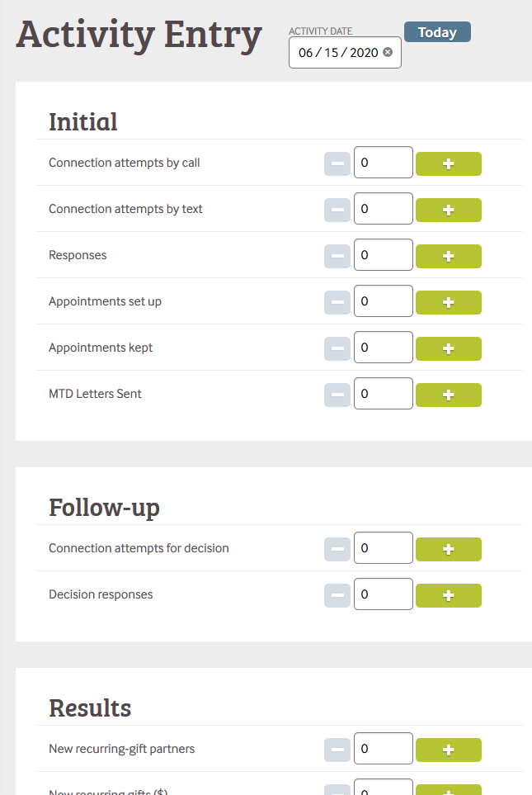Decrement the Responses count
Screen dimensions: 532x795
click(x=337, y=256)
